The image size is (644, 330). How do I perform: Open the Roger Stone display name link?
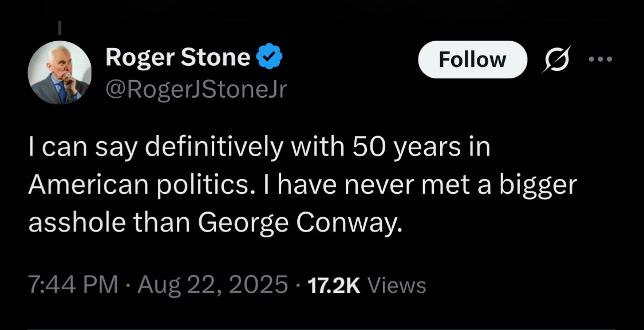click(178, 57)
